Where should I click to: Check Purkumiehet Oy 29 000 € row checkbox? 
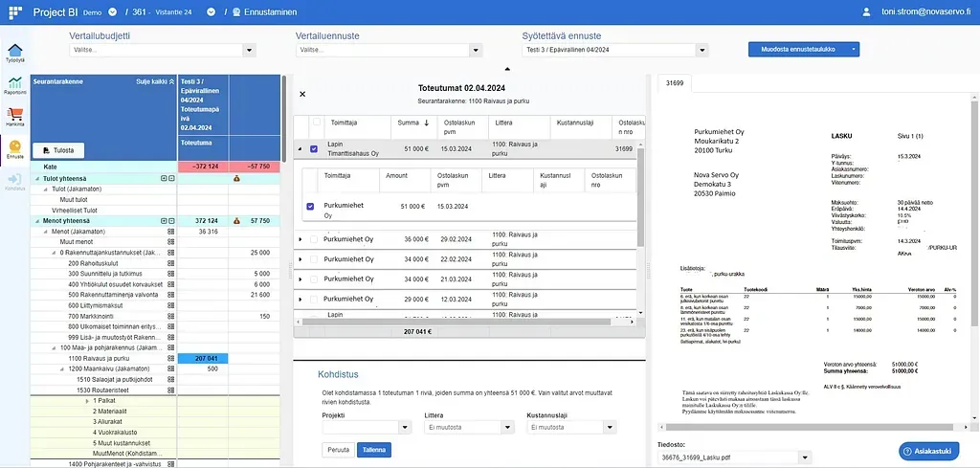point(314,299)
